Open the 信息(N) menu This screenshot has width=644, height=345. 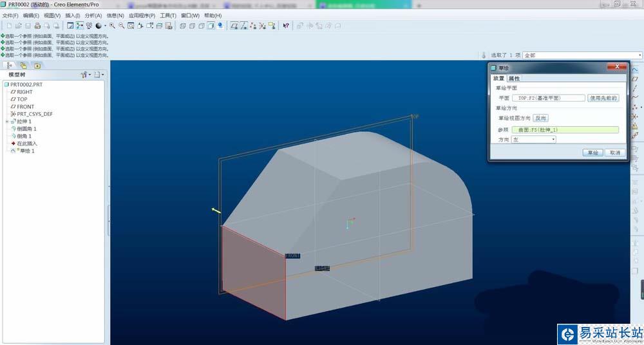[x=115, y=15]
